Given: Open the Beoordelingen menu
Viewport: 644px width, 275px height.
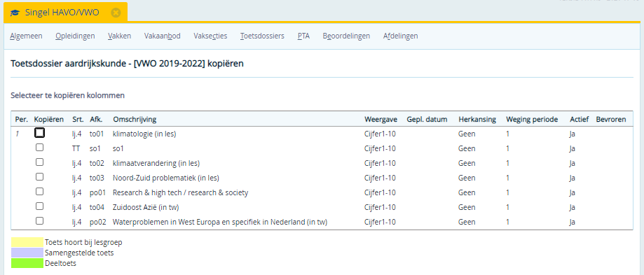Looking at the screenshot, I should pyautogui.click(x=346, y=36).
